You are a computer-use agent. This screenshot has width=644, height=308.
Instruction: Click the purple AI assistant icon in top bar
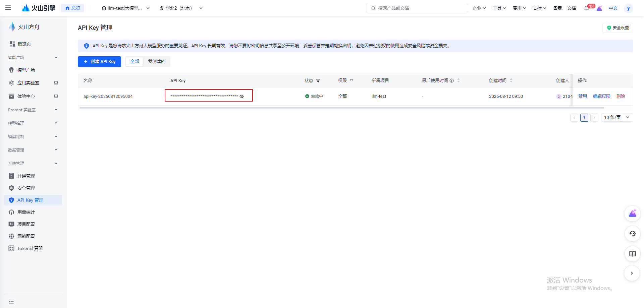[599, 8]
